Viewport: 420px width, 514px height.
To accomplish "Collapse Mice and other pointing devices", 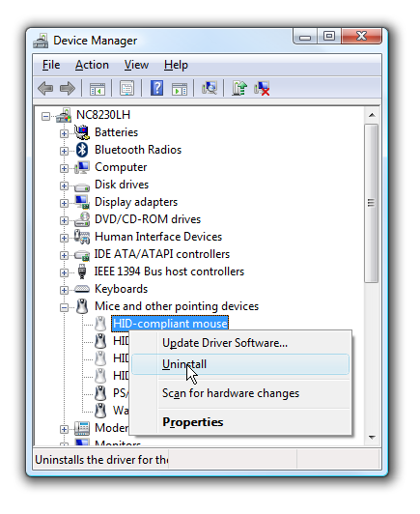I will (64, 307).
